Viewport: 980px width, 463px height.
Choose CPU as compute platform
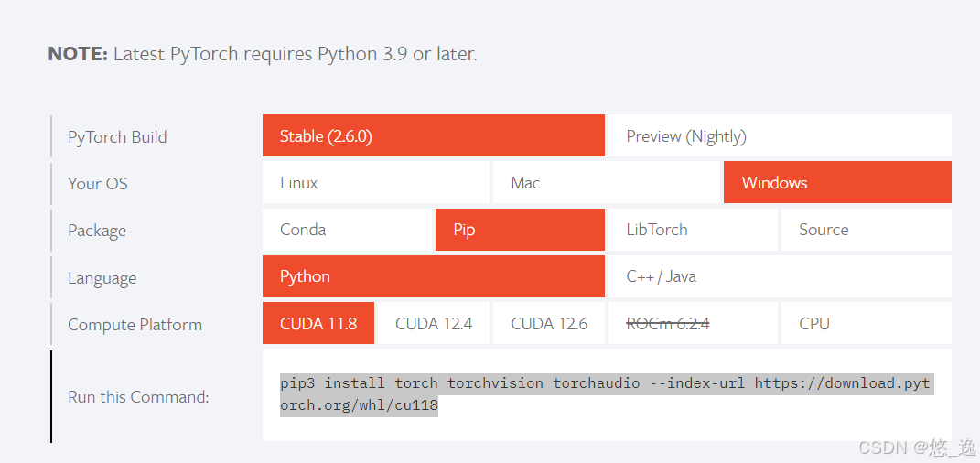tap(867, 323)
